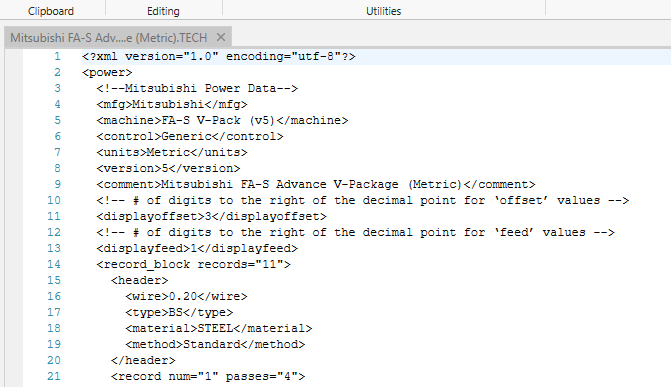Click the displayfeed value 1 line

click(197, 248)
